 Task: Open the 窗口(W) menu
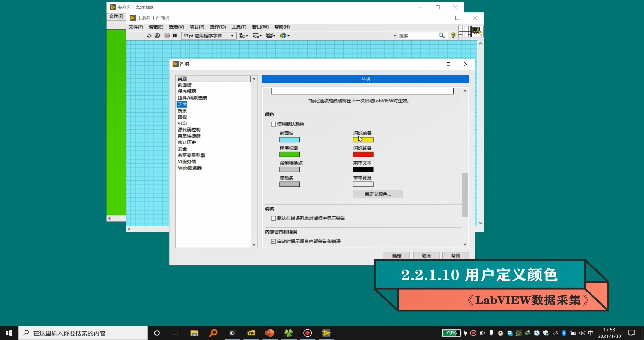[x=260, y=27]
